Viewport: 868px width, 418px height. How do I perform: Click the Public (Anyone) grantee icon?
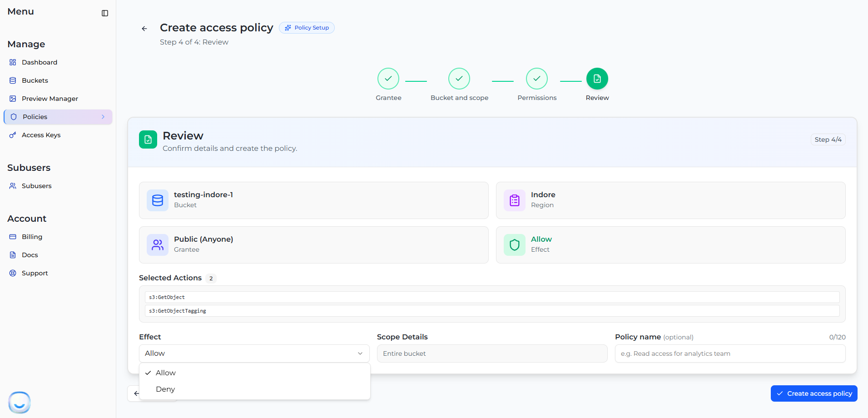click(158, 245)
